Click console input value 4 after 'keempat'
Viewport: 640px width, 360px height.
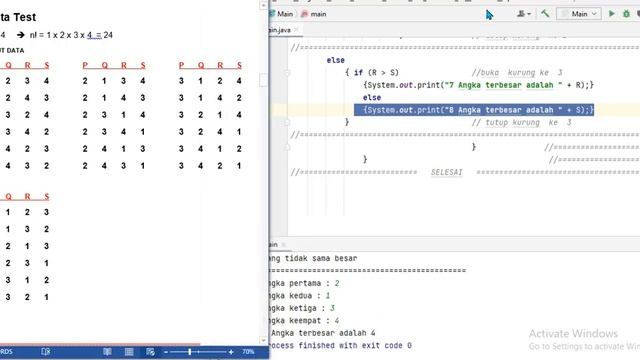336,321
